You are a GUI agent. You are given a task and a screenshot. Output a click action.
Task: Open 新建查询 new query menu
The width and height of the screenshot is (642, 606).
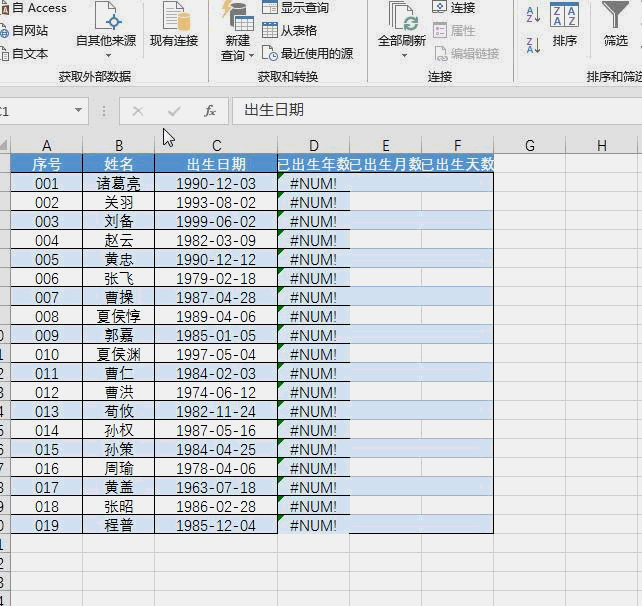tap(237, 31)
